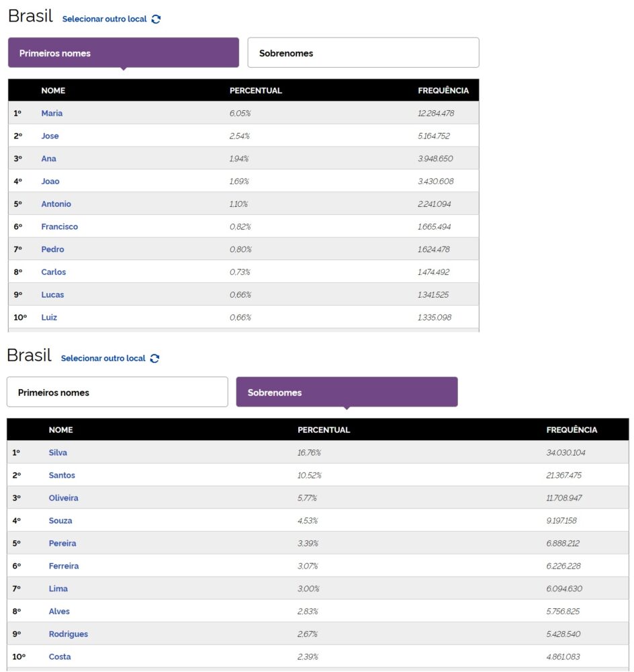Open the 'Lucas' name entry

[x=52, y=295]
